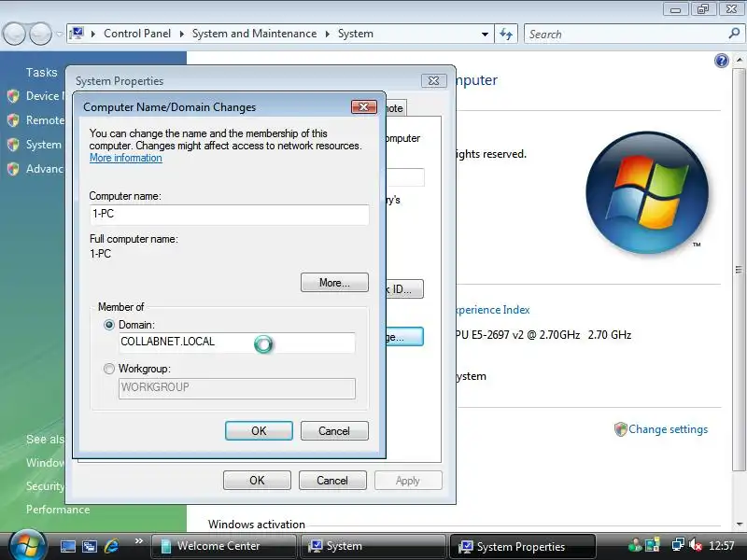The height and width of the screenshot is (560, 747).
Task: Select the Workgroup radio button
Action: point(109,369)
